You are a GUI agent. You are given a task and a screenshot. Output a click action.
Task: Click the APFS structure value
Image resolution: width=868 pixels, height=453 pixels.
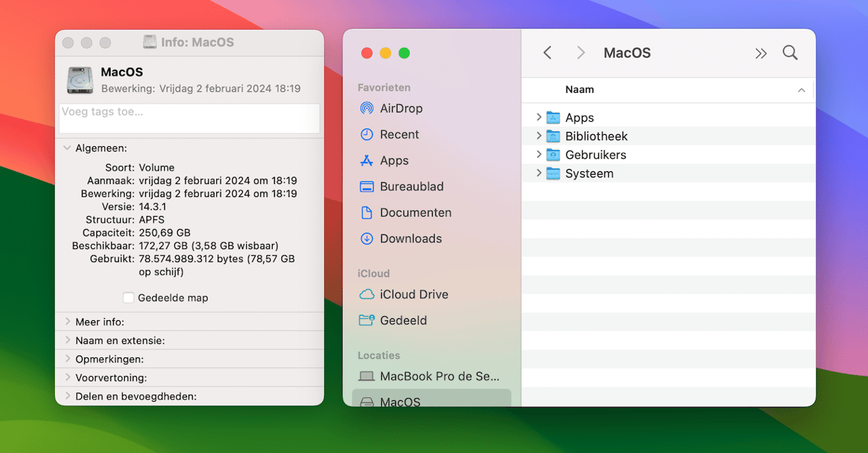coord(151,220)
